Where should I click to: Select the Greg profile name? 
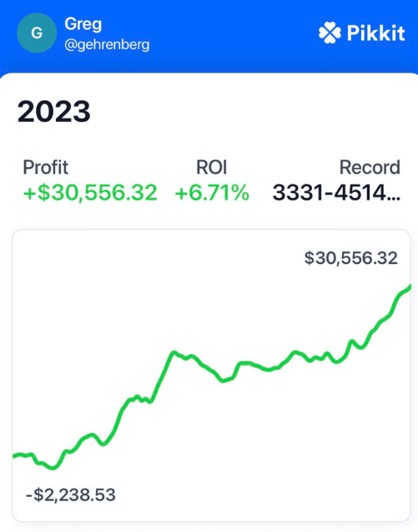tap(83, 24)
